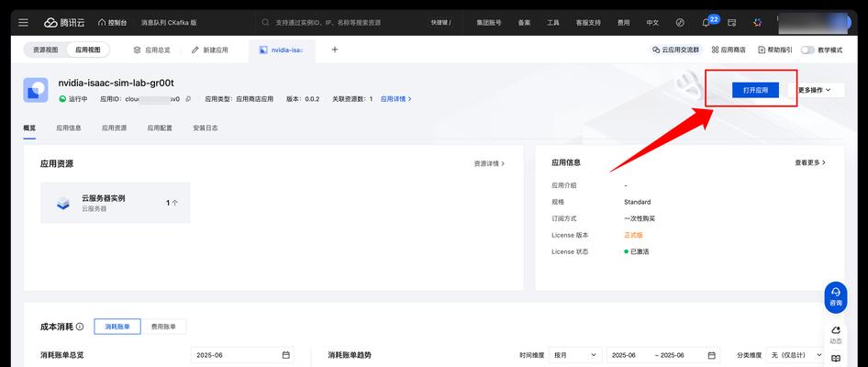
Task: Open 分类维度 dropdown
Action: 796,355
